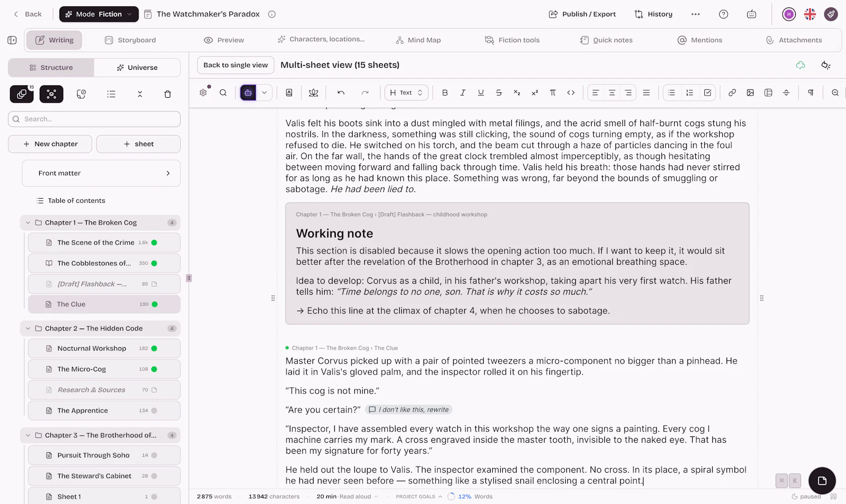This screenshot has width=846, height=504.
Task: Add a new sheet
Action: tap(139, 144)
